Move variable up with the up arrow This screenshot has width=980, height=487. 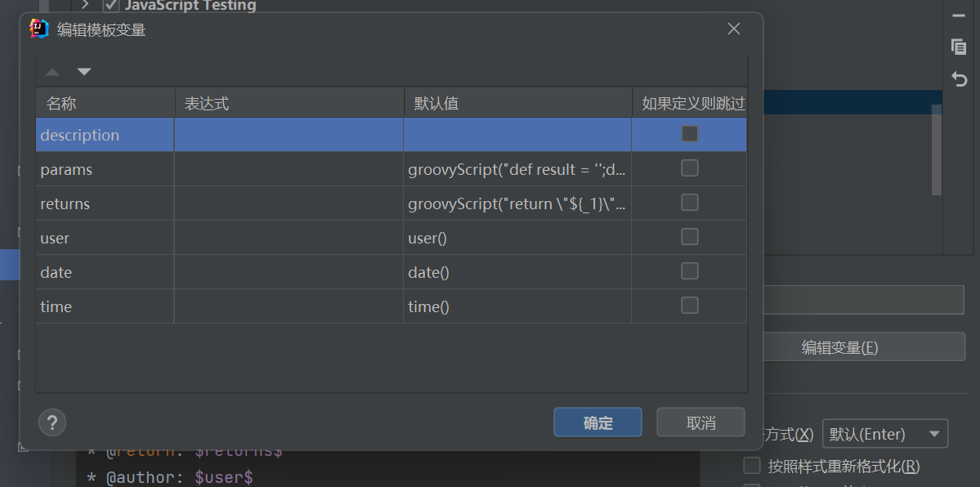coord(52,73)
